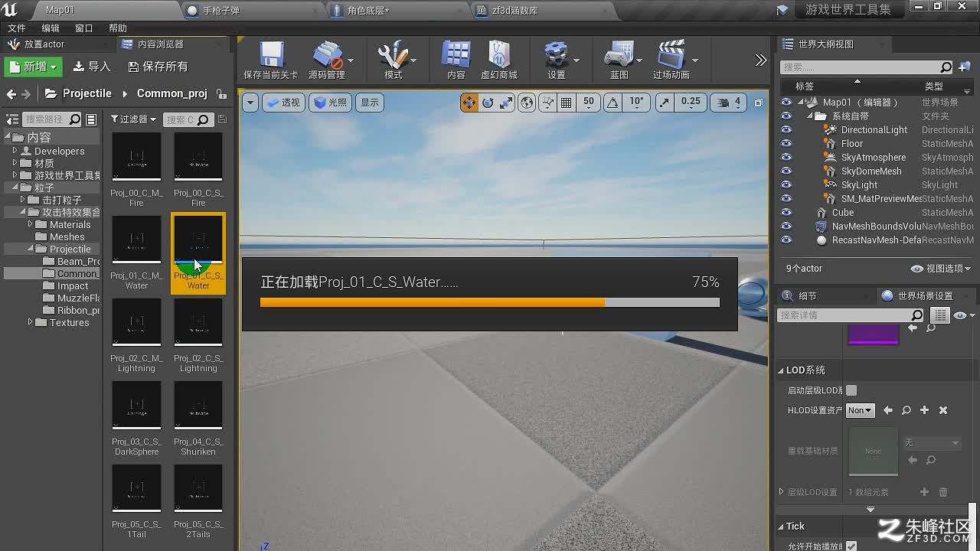
Task: Hide the Cube actor
Action: 786,213
